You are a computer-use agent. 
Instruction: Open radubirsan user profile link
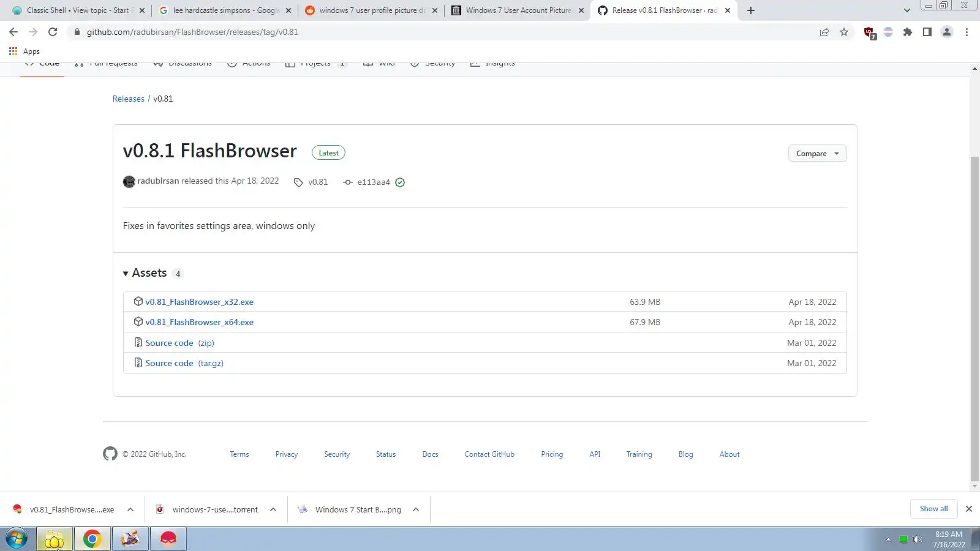(x=158, y=181)
